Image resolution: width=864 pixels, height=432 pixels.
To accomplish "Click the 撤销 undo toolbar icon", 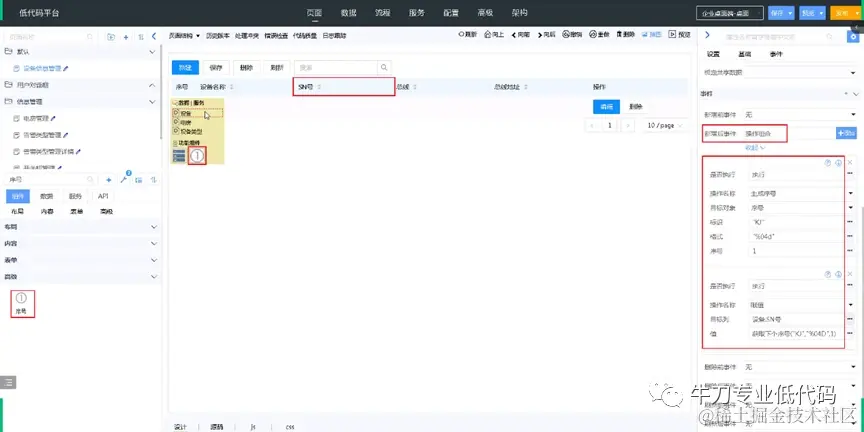I will pyautogui.click(x=572, y=34).
